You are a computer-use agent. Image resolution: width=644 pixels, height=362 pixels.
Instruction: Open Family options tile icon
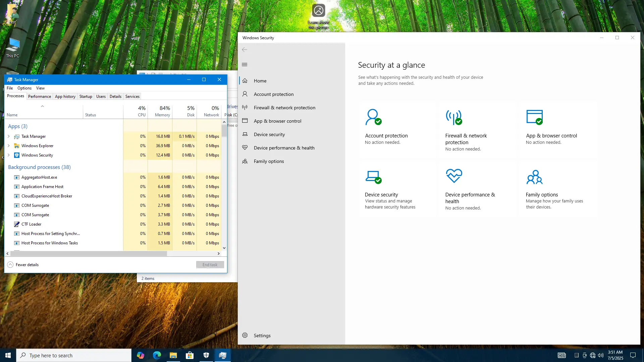tap(534, 177)
